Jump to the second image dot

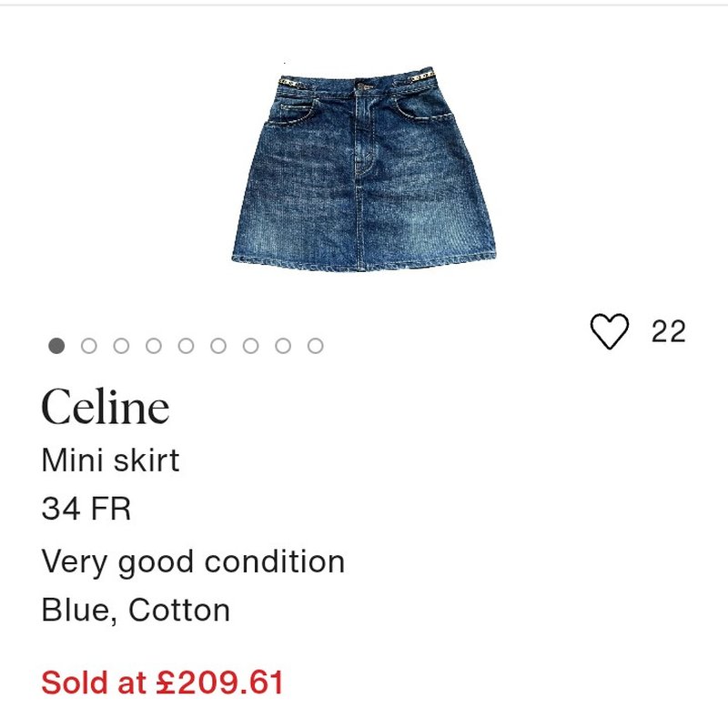(89, 346)
